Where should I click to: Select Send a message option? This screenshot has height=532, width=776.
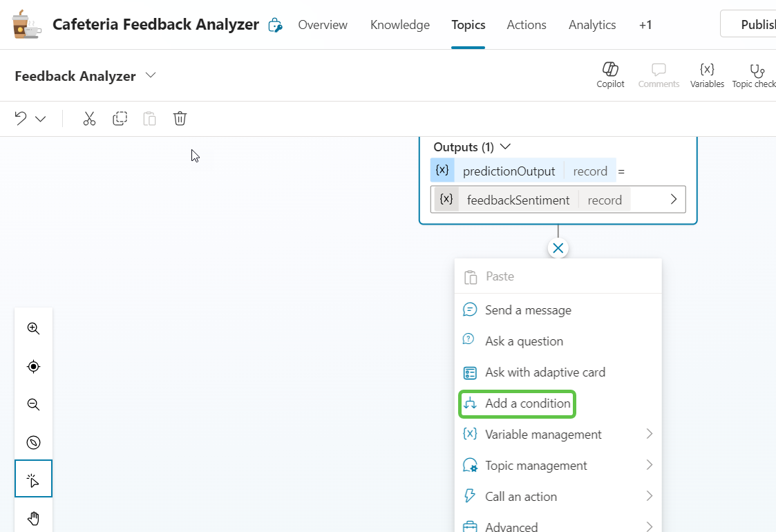tap(527, 310)
